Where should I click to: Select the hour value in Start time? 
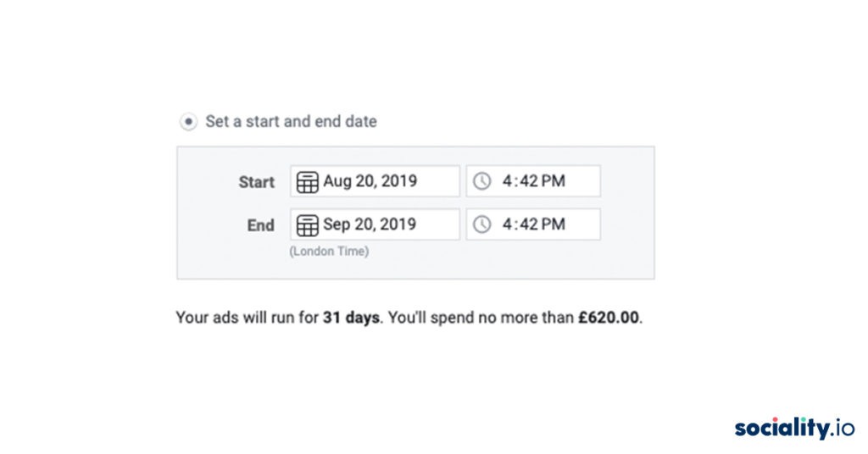pyautogui.click(x=508, y=180)
